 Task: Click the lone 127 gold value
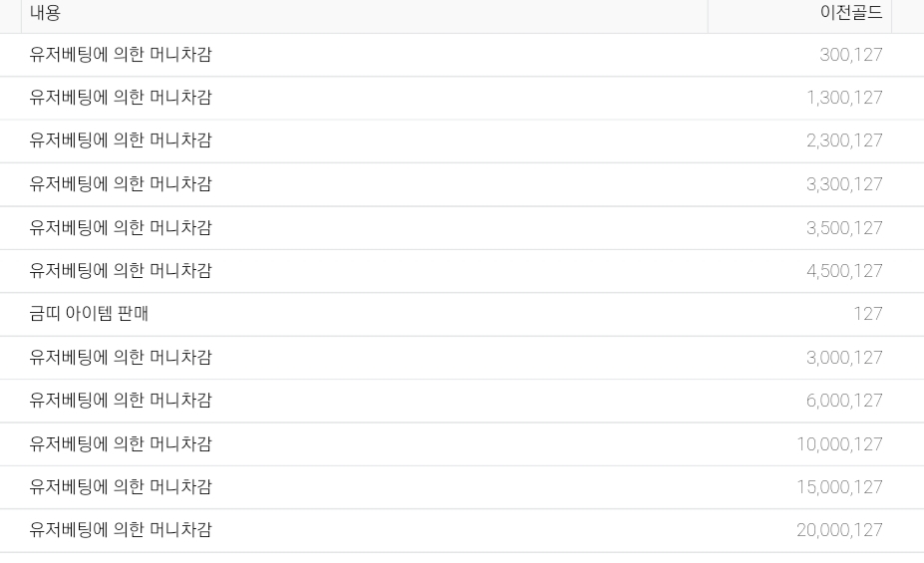tap(867, 314)
